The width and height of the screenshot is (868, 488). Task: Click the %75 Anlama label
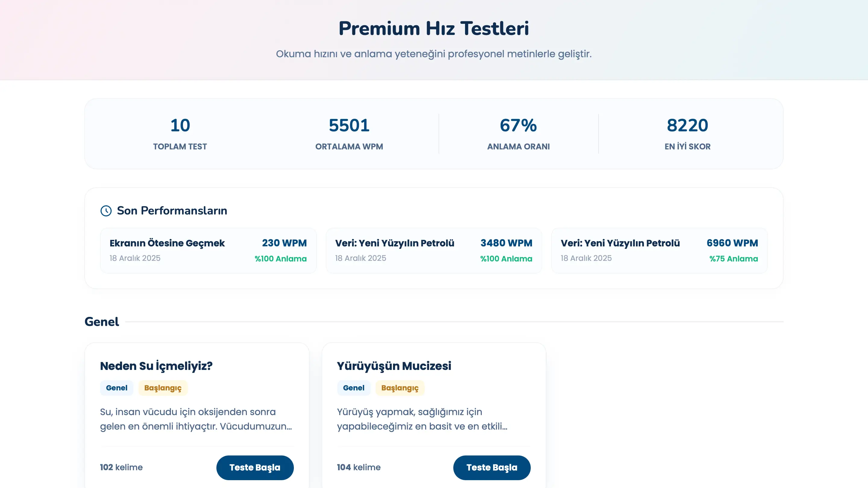pos(734,259)
